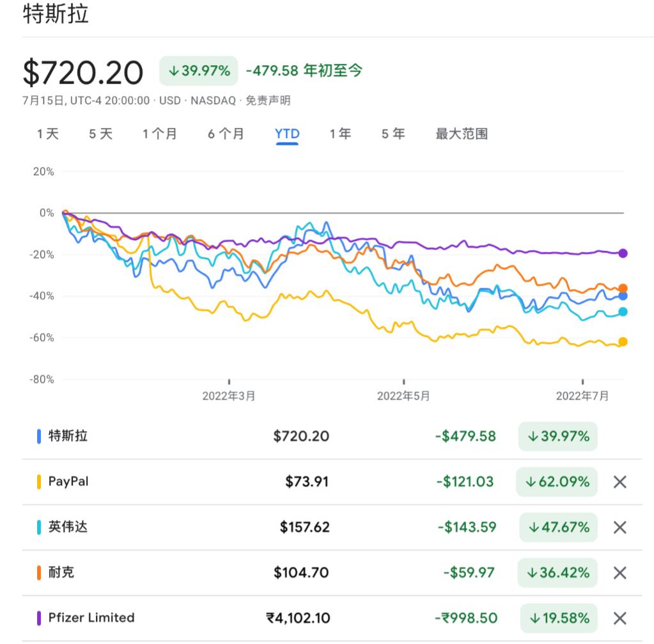Remove 英伟达 from the comparison list
Image resolution: width=654 pixels, height=644 pixels.
619,527
